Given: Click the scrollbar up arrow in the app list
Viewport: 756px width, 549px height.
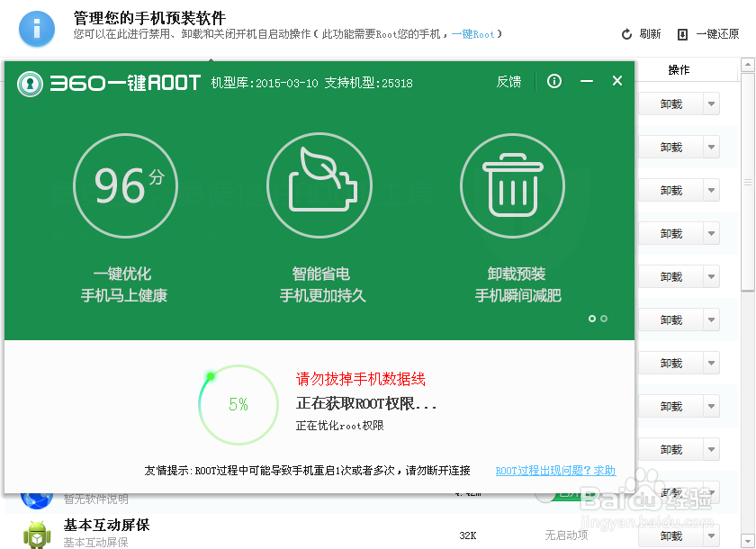Looking at the screenshot, I should (x=747, y=64).
